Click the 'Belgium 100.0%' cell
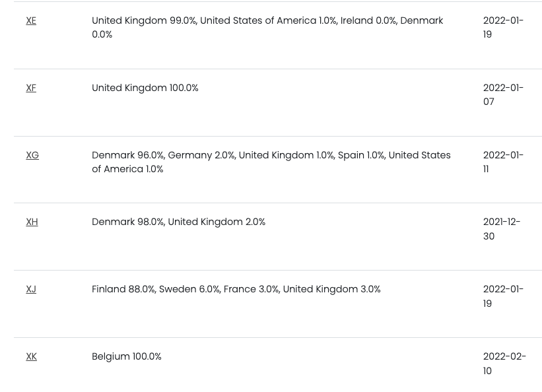 point(127,357)
